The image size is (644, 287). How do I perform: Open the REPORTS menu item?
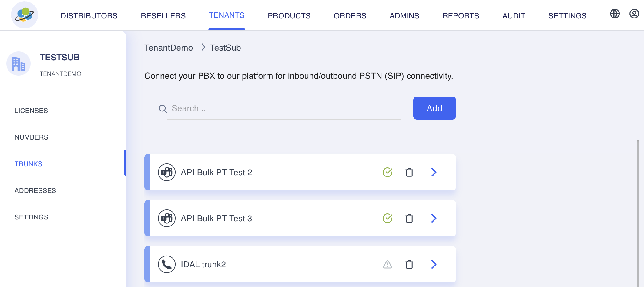click(x=461, y=16)
